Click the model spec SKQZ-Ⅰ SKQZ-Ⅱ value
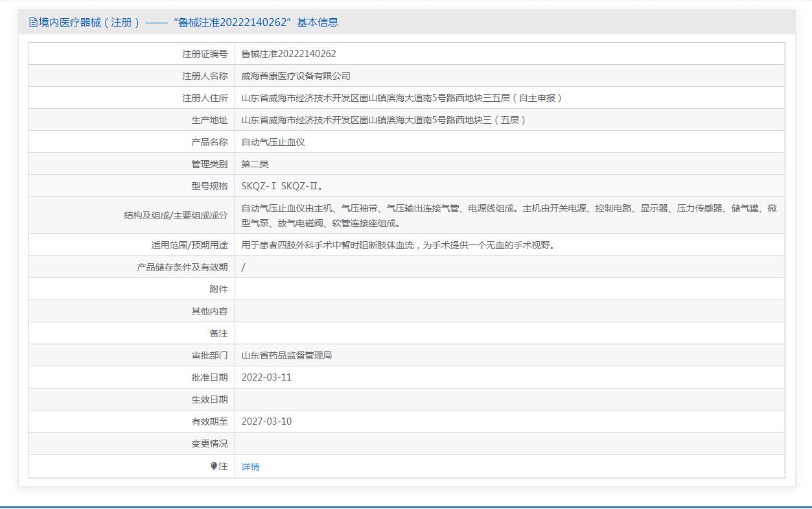812x509 pixels. tap(282, 186)
